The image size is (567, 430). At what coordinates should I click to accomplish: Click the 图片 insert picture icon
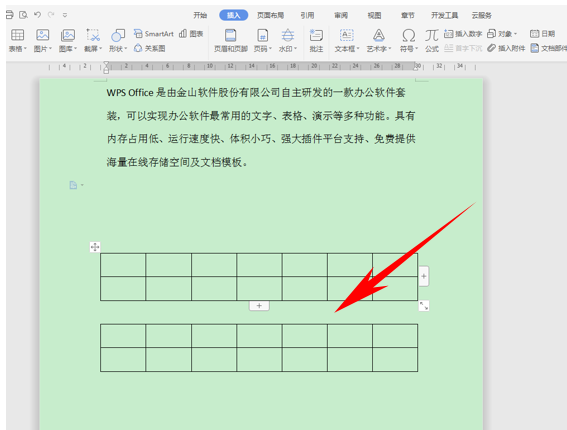(42, 35)
